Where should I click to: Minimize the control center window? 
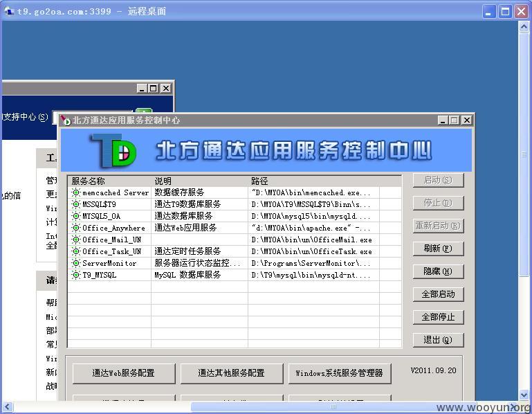tap(443, 120)
